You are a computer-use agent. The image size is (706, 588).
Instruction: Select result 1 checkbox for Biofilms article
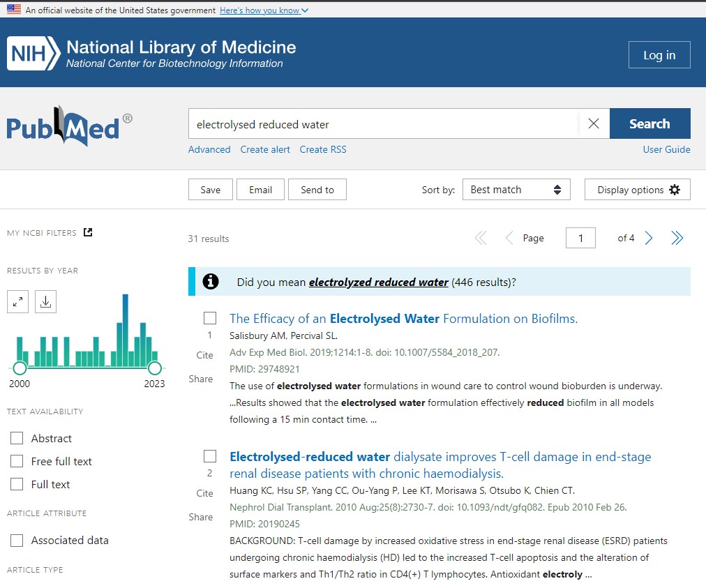[210, 318]
